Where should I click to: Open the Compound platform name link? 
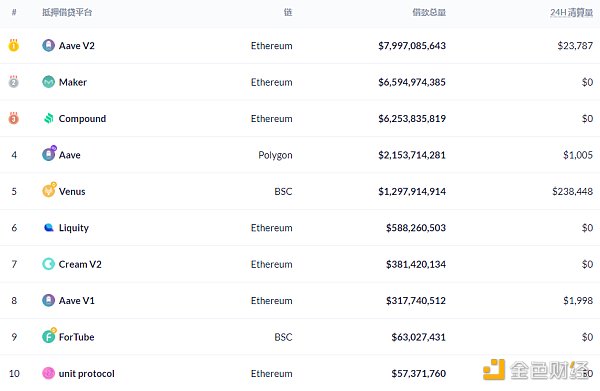tap(82, 119)
